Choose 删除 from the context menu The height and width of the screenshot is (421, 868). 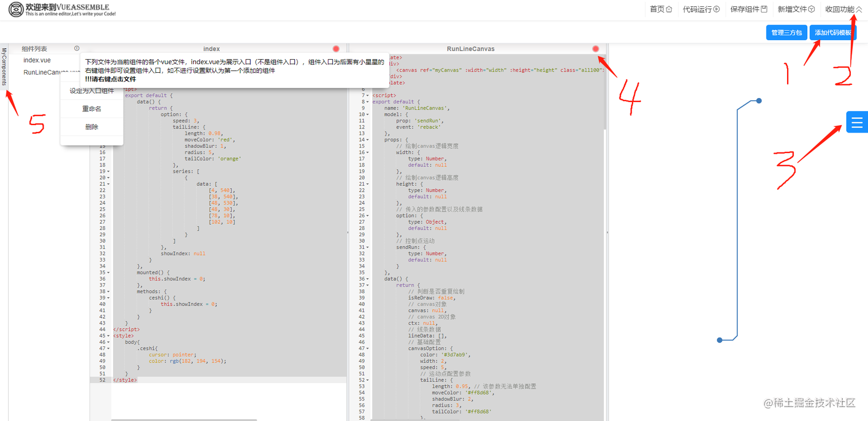click(x=92, y=127)
